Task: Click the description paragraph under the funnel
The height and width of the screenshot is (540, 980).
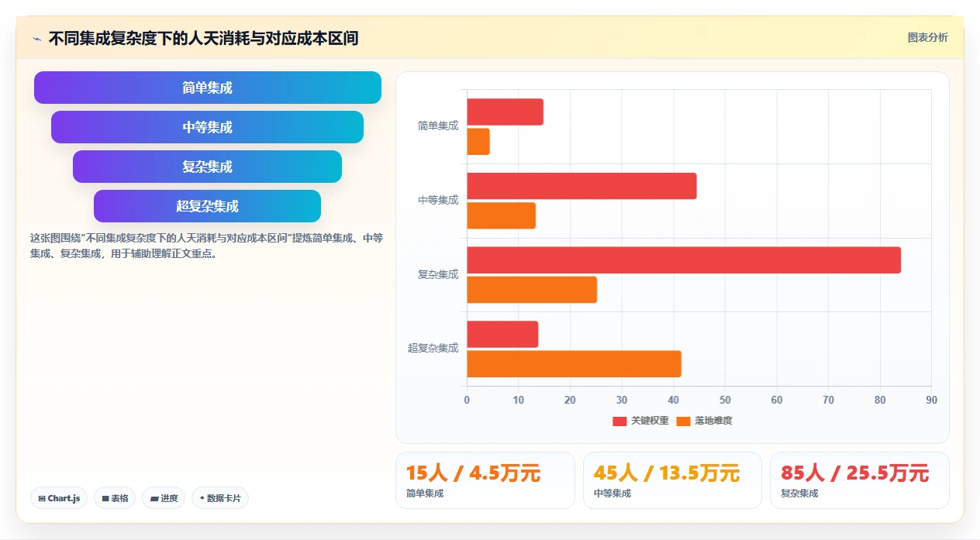Action: point(206,246)
